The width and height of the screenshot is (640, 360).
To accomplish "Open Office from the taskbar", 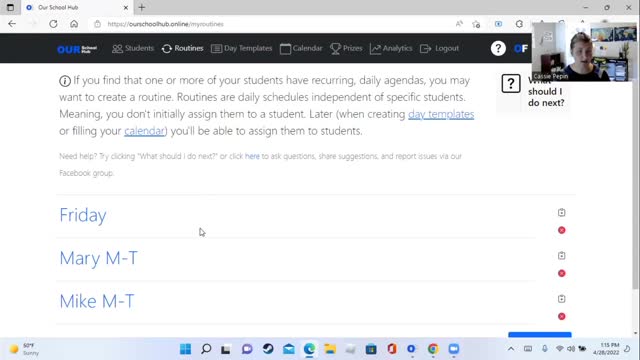I will (392, 349).
